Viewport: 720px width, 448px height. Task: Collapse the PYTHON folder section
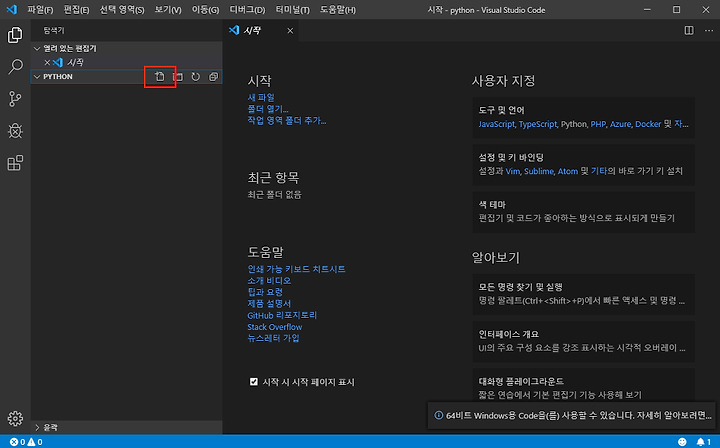point(37,77)
